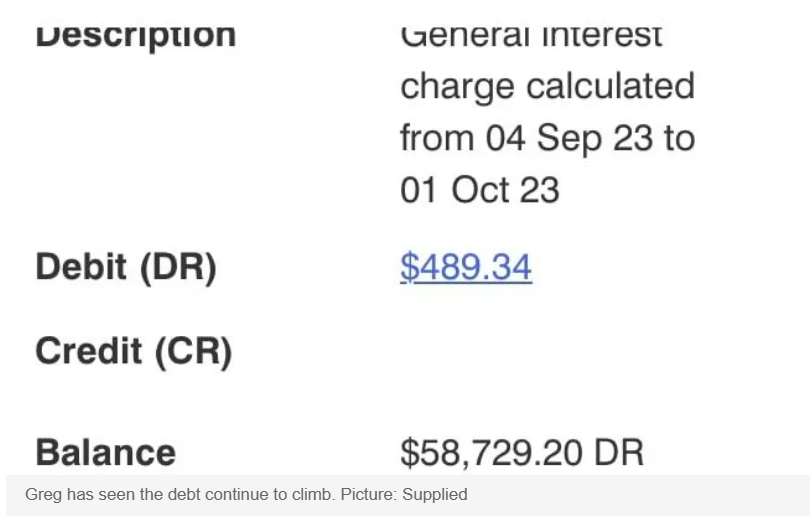Click the DR suffix after the balance
The image size is (810, 516).
coord(619,452)
